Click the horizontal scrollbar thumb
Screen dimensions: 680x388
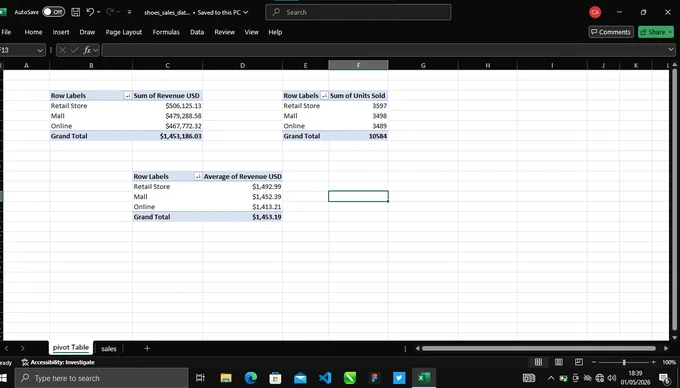coord(539,348)
